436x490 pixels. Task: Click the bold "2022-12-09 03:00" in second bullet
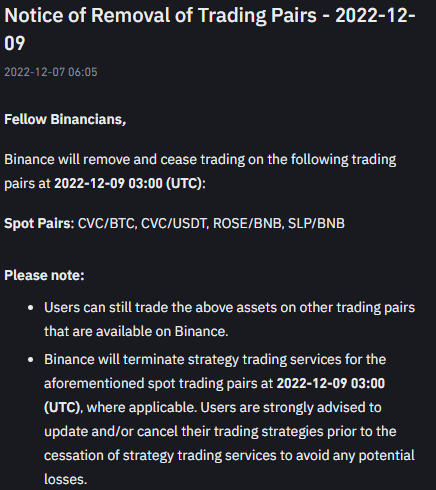click(331, 383)
